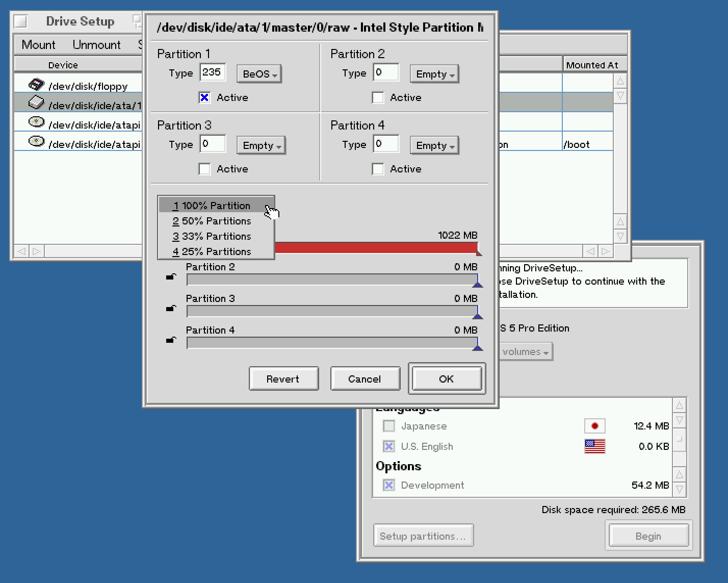The image size is (728, 583).
Task: Uncheck the Active box for Partition 1
Action: [204, 97]
